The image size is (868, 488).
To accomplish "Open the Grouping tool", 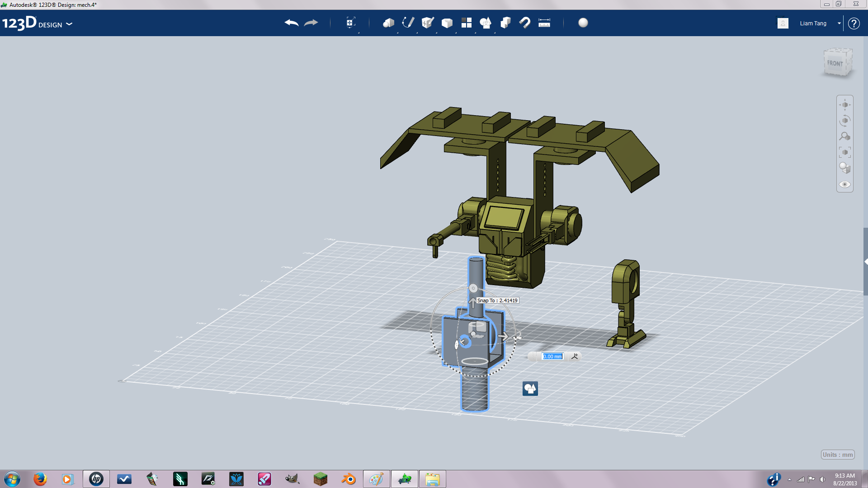I will pos(486,23).
